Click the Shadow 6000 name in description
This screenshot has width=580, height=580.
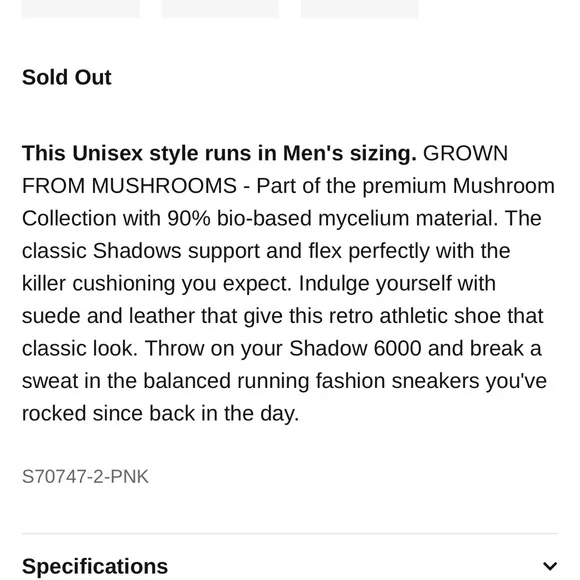pyautogui.click(x=355, y=348)
